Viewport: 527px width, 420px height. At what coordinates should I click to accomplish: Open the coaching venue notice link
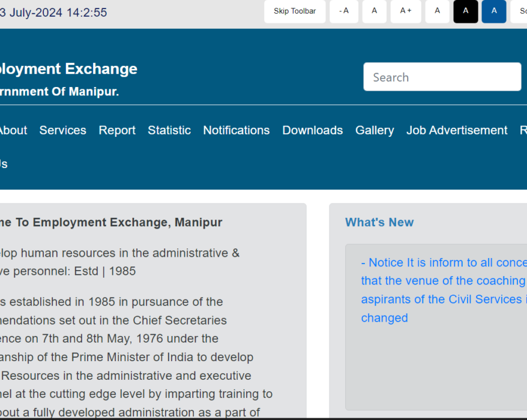(444, 290)
